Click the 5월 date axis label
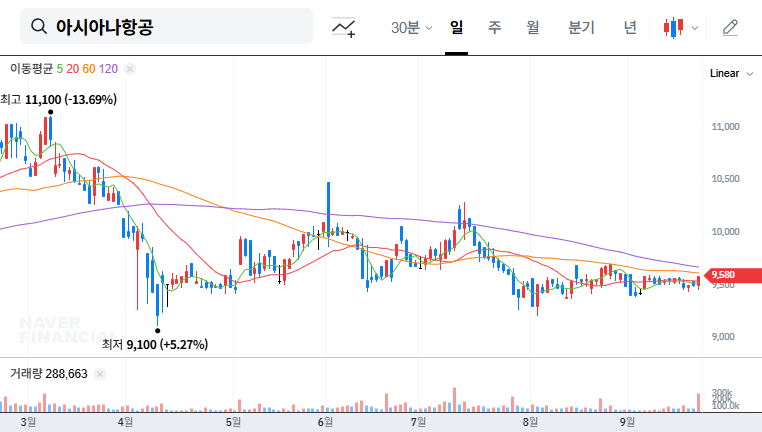This screenshot has width=762, height=432. (233, 422)
